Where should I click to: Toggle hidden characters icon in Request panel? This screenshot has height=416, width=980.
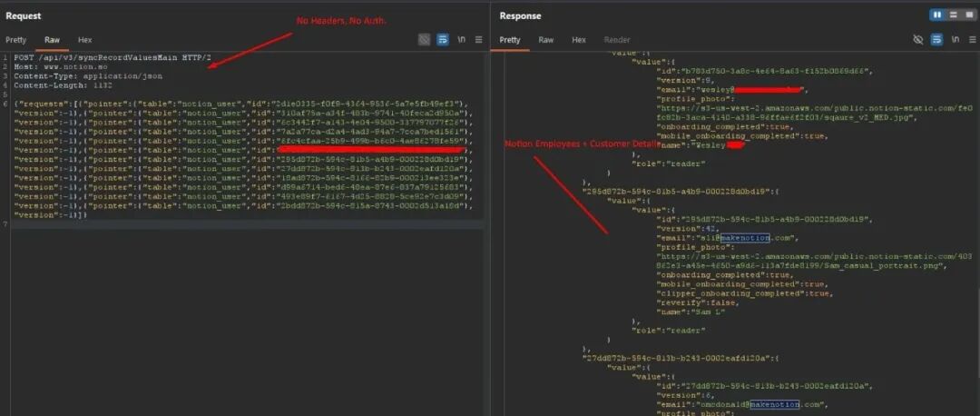[x=425, y=39]
